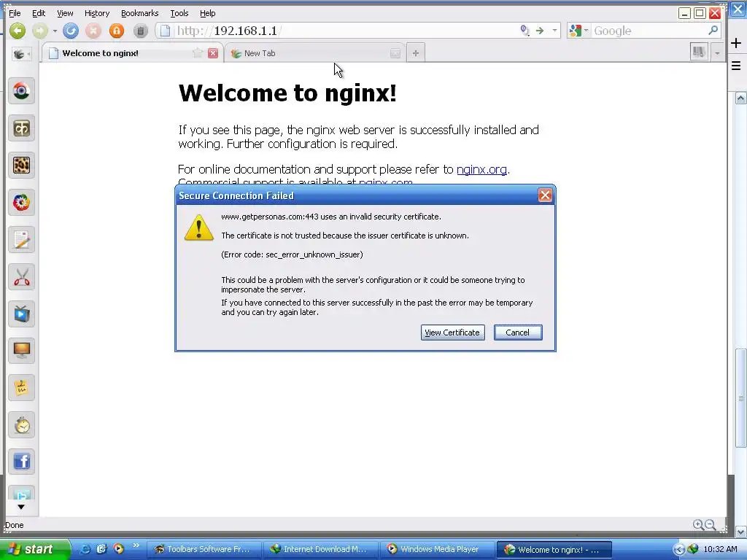
Task: Open the list all tabs dropdown
Action: click(717, 52)
